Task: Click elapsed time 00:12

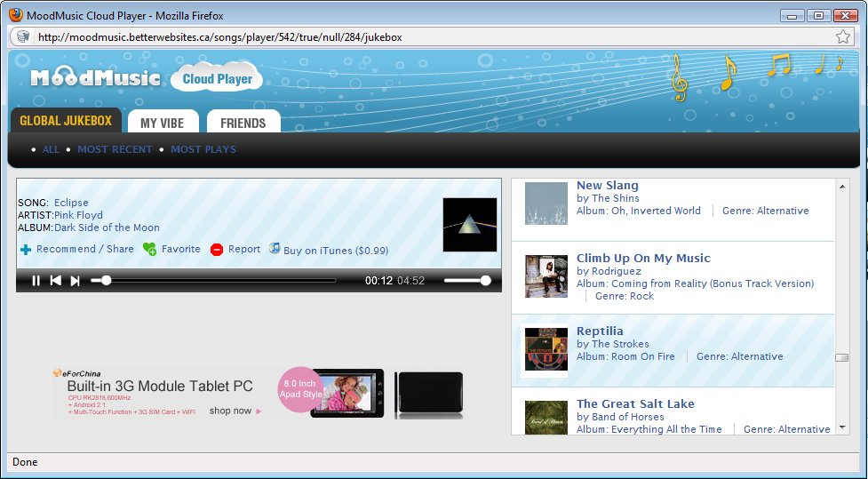Action: 378,281
